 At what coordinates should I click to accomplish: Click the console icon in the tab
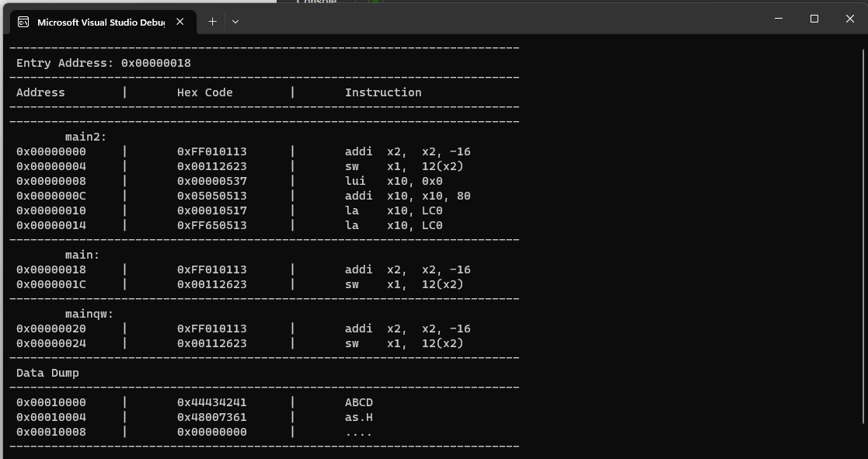(23, 22)
